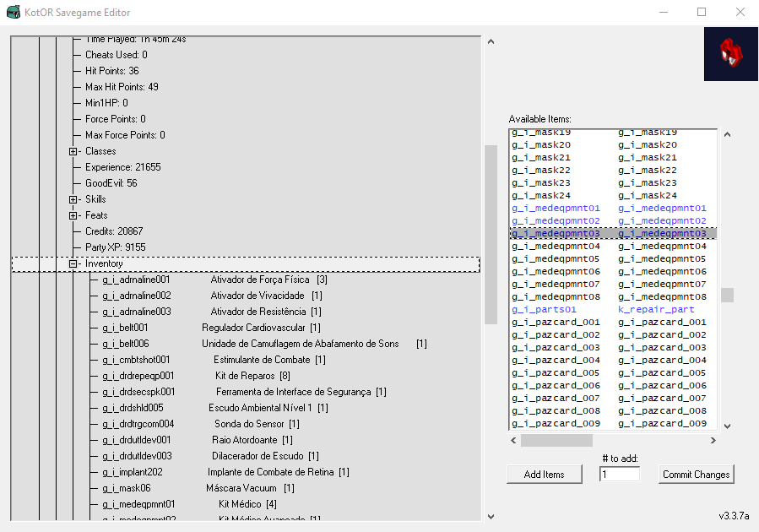This screenshot has height=532, width=759.
Task: Click the Available Items scroll-right arrow
Action: (x=713, y=441)
